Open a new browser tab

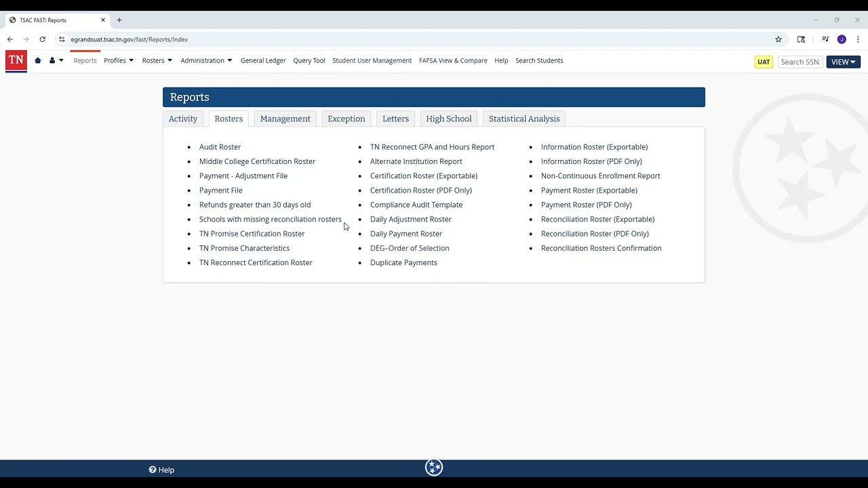click(x=119, y=20)
